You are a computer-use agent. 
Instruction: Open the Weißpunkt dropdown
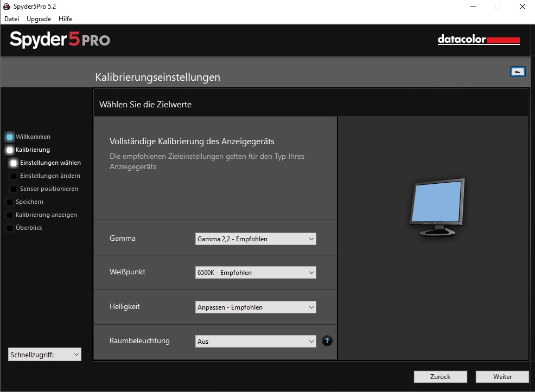[x=256, y=272]
